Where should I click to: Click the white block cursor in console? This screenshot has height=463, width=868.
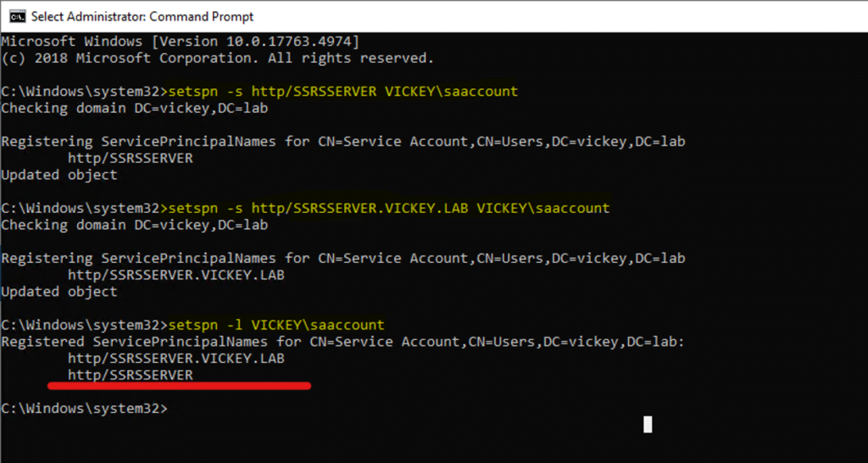648,425
